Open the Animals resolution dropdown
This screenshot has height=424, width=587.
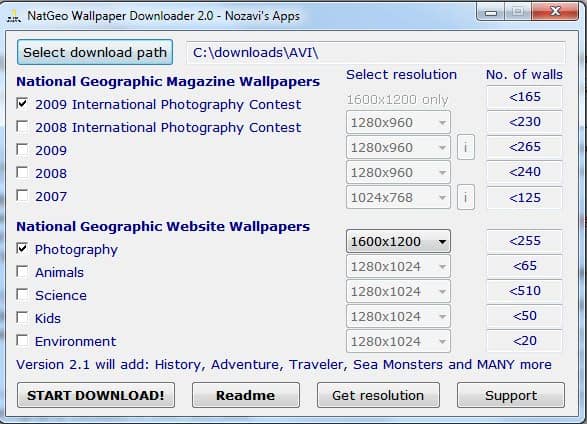pos(398,266)
